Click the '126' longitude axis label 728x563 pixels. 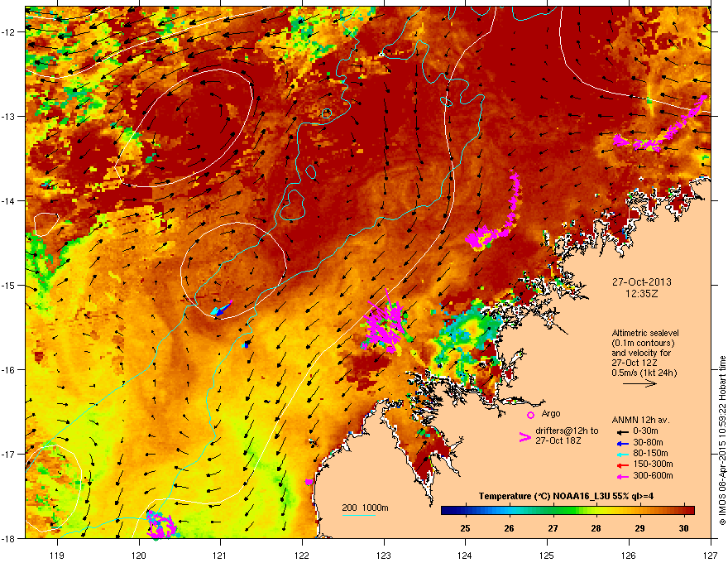[629, 555]
